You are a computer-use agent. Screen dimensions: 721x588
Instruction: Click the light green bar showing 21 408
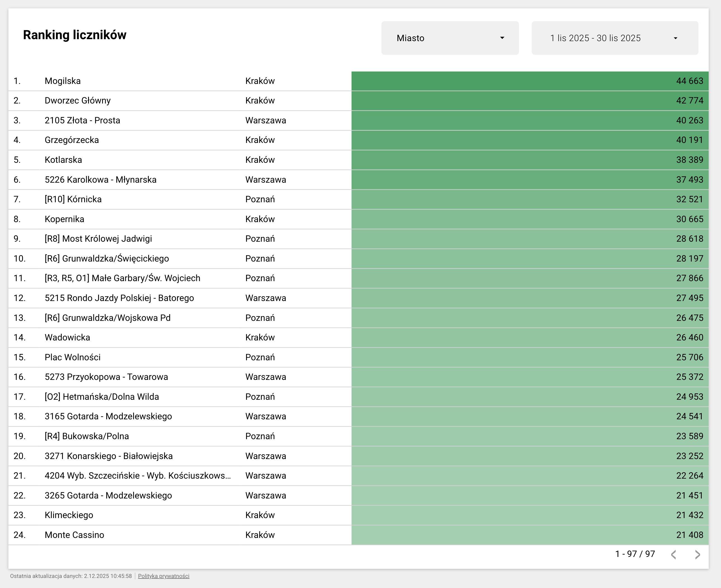(x=530, y=535)
